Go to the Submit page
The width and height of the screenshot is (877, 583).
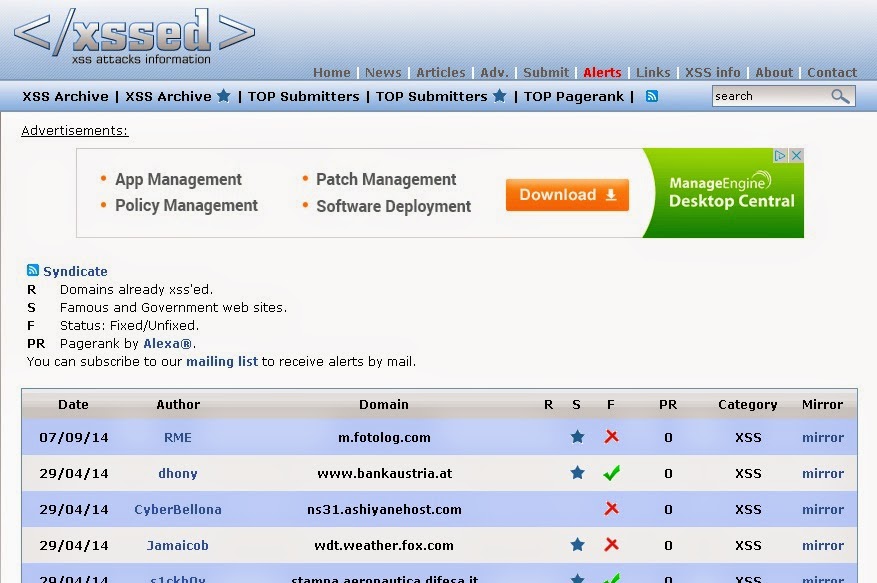click(546, 72)
